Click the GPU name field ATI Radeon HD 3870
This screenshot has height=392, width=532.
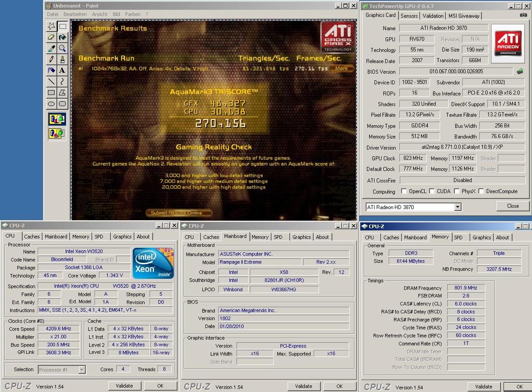pos(443,28)
